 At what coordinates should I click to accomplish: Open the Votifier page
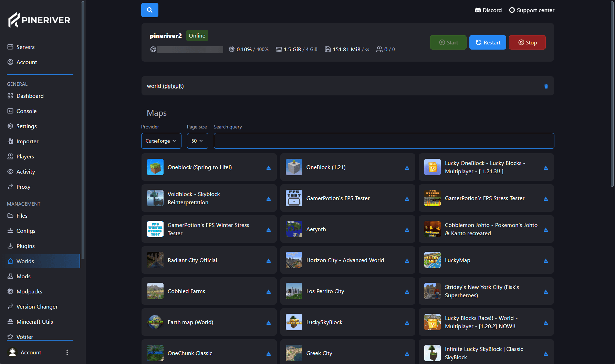coord(20,336)
